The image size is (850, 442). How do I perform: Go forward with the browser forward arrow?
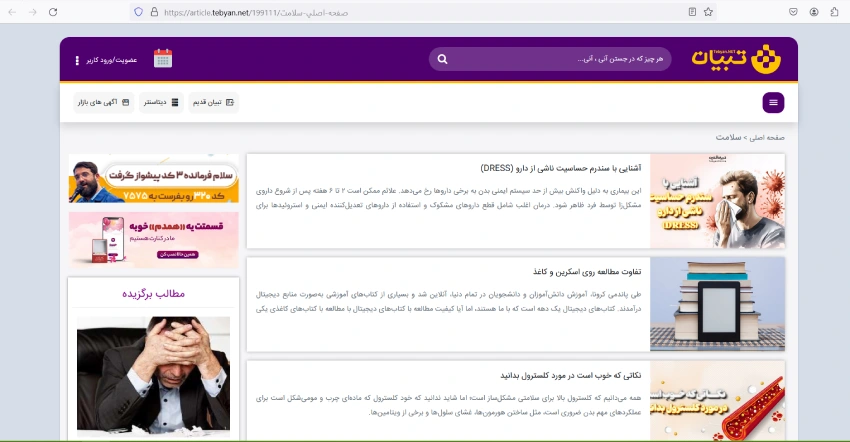pyautogui.click(x=33, y=12)
